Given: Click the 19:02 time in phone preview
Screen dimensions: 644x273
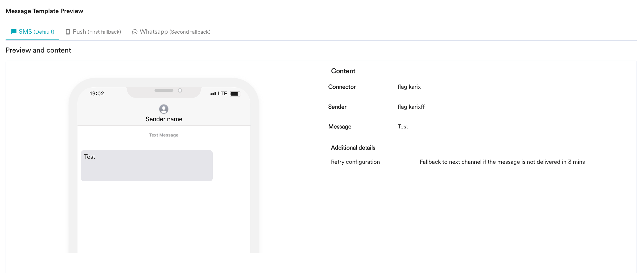Looking at the screenshot, I should (97, 94).
